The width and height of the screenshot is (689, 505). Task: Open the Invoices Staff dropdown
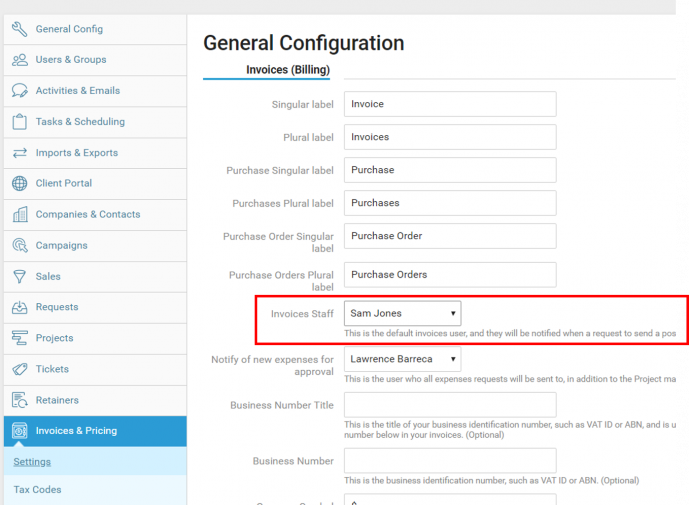(x=403, y=314)
